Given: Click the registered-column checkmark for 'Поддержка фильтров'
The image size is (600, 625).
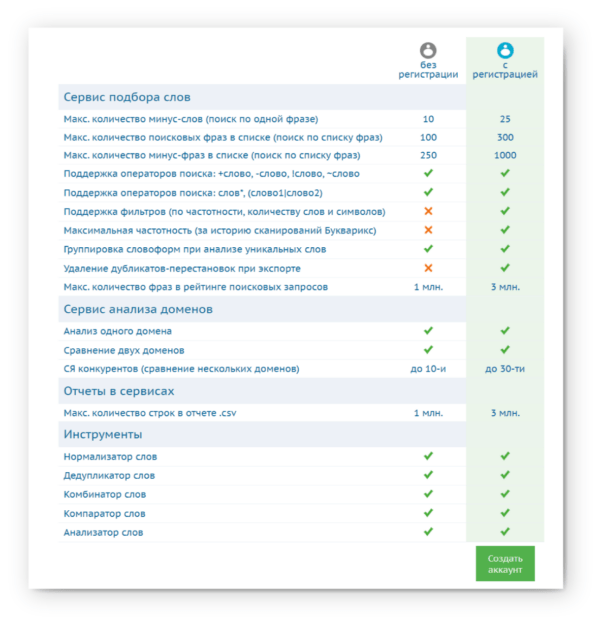Looking at the screenshot, I should point(505,211).
